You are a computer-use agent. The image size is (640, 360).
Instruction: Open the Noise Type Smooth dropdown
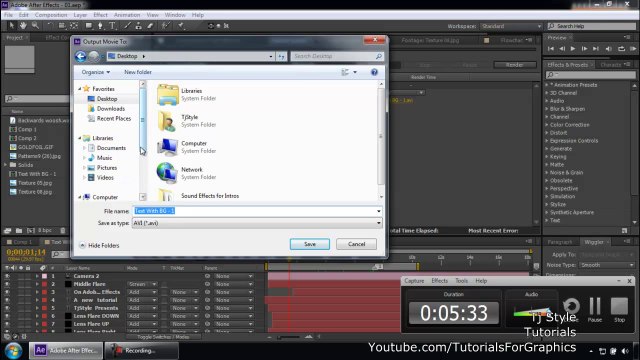tap(607, 265)
